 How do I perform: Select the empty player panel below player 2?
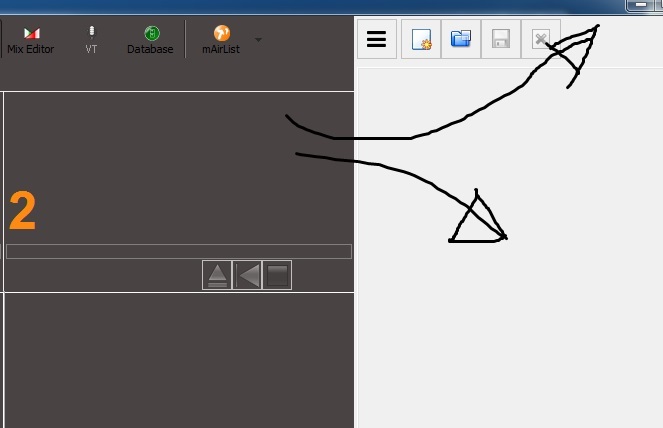[x=179, y=360]
